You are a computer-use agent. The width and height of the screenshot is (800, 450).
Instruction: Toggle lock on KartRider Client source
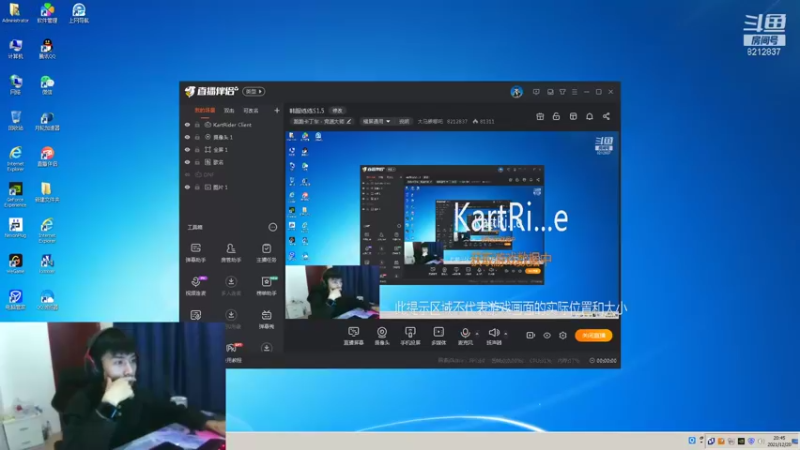(x=197, y=124)
